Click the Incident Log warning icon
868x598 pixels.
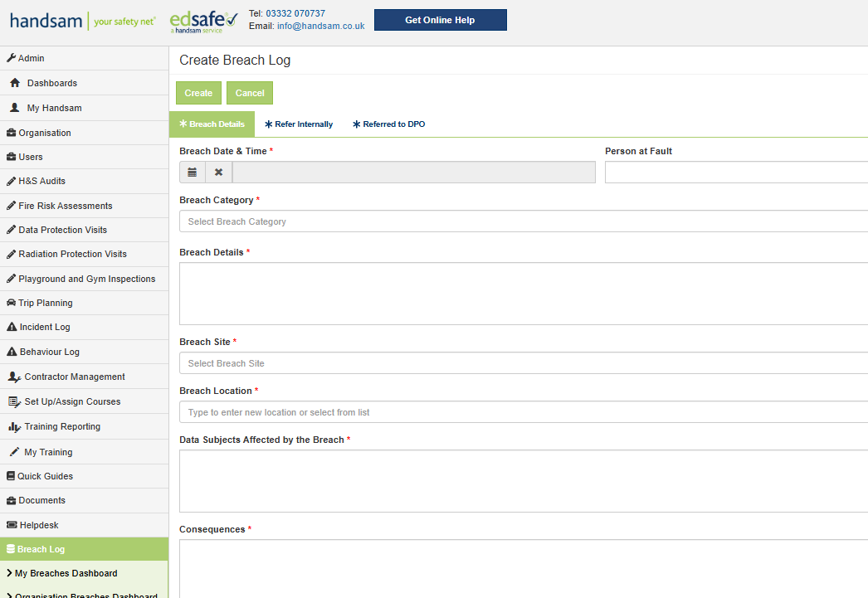click(x=12, y=327)
